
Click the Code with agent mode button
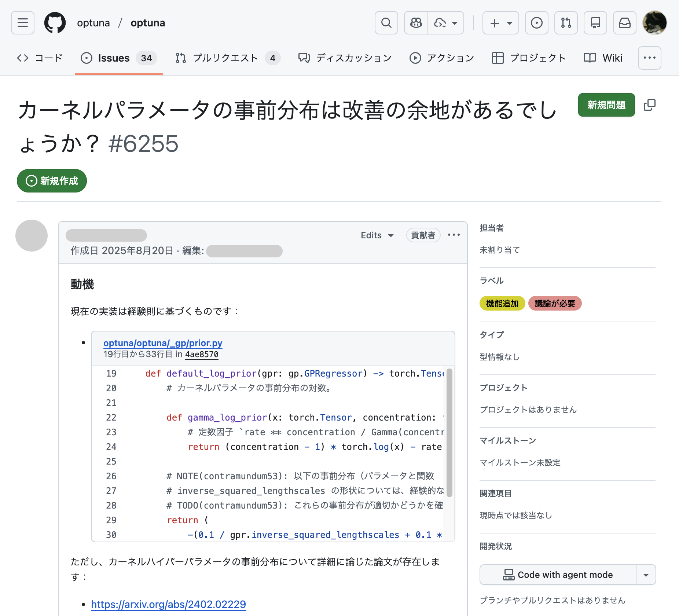558,575
